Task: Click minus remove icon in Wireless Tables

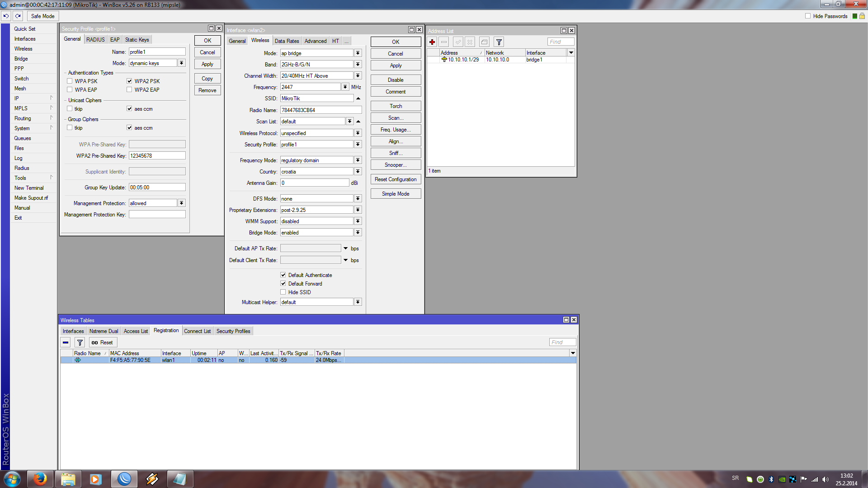Action: coord(66,343)
